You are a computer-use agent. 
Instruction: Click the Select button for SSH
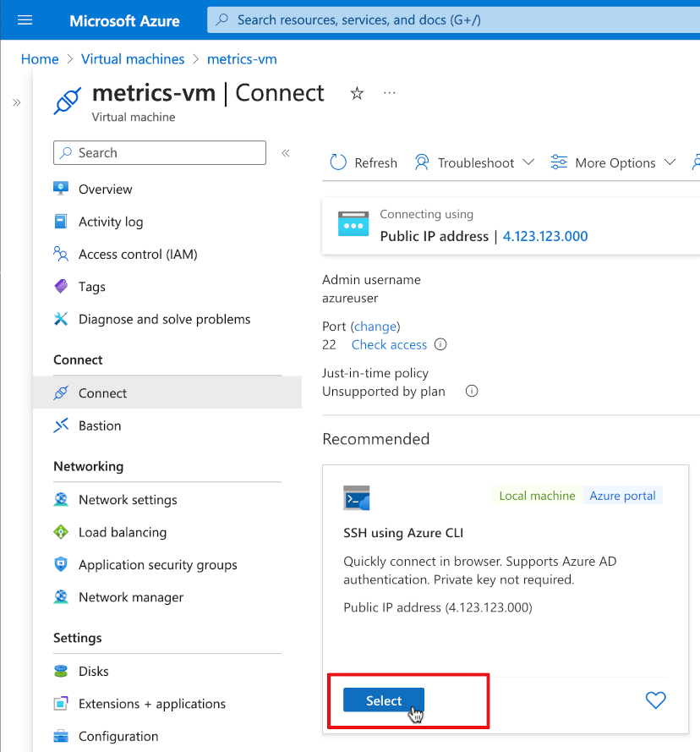pyautogui.click(x=383, y=700)
